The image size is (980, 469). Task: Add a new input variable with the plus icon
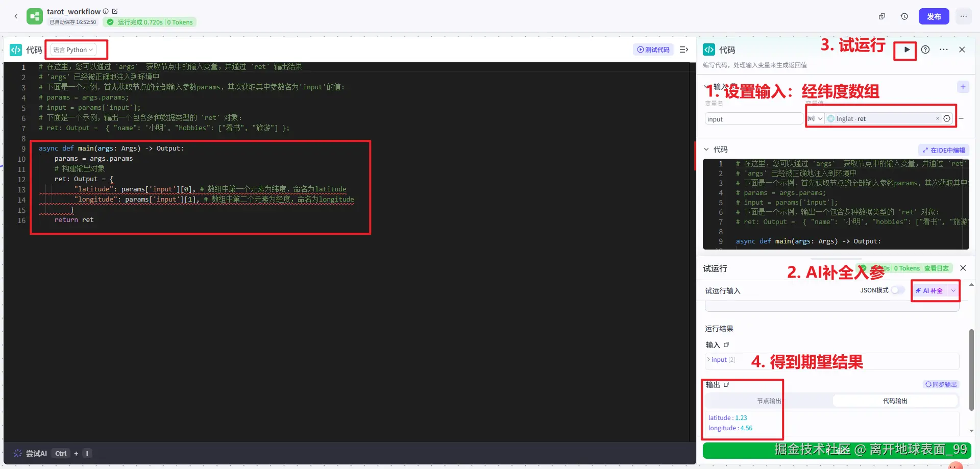[963, 87]
